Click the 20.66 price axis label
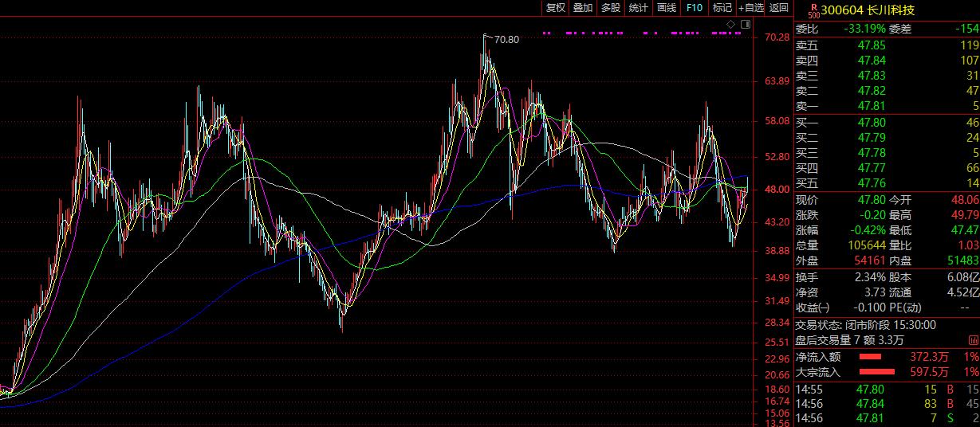Viewport: 980px width, 427px height. point(776,374)
